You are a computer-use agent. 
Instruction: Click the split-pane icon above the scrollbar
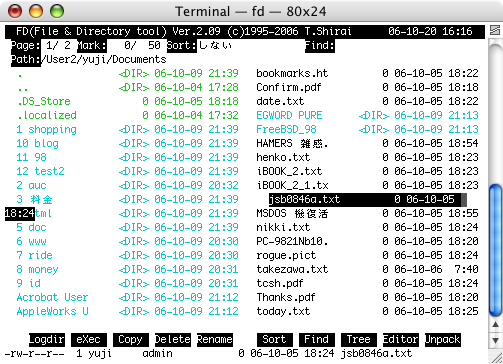click(495, 30)
